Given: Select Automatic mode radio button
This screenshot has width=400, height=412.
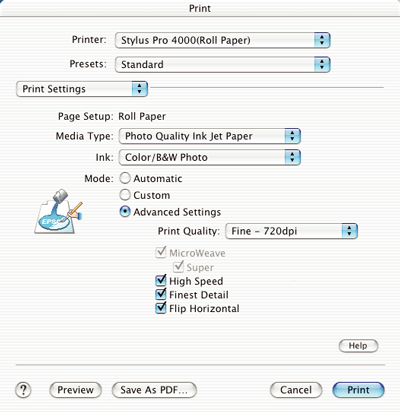Looking at the screenshot, I should pyautogui.click(x=125, y=178).
